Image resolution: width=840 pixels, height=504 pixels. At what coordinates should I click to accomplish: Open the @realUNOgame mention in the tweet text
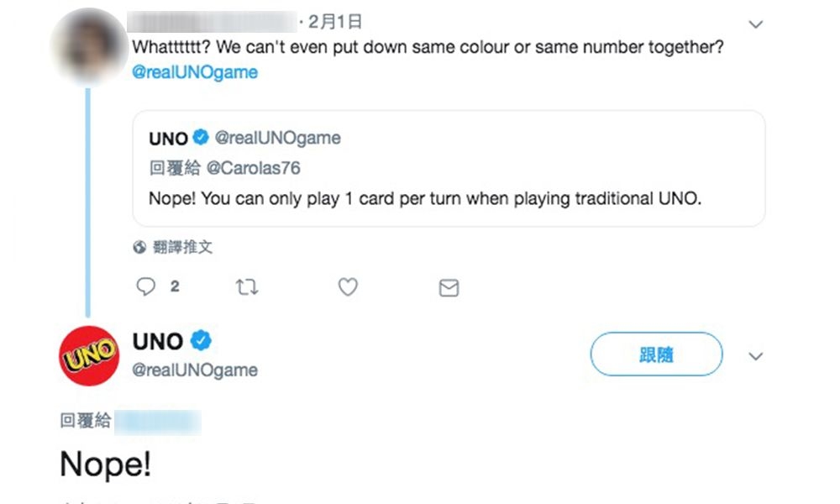pyautogui.click(x=195, y=72)
